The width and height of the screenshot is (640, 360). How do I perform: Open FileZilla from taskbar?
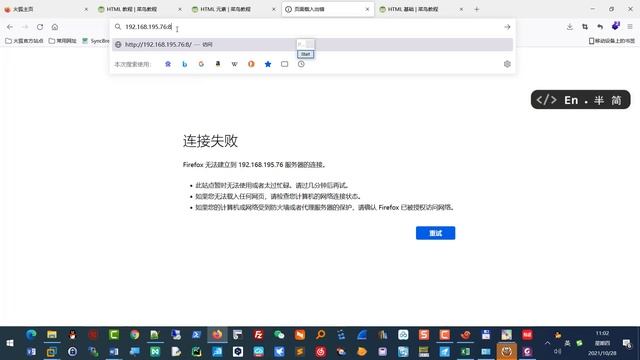[258, 335]
